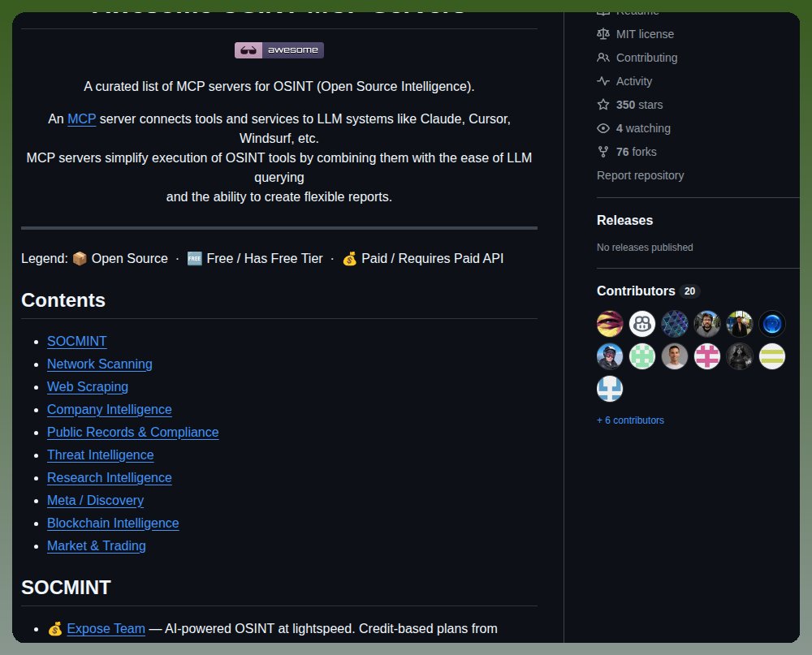Click the awesome sunglasses badge
The image size is (812, 655).
279,50
